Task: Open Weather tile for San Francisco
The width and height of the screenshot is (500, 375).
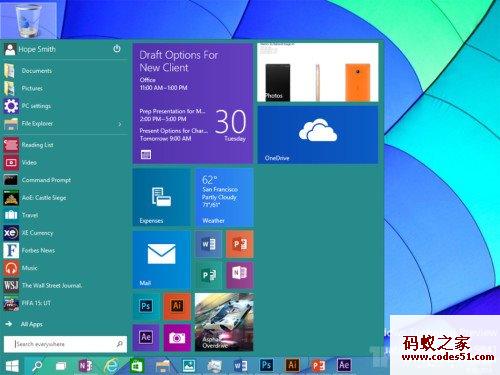Action: coord(224,197)
